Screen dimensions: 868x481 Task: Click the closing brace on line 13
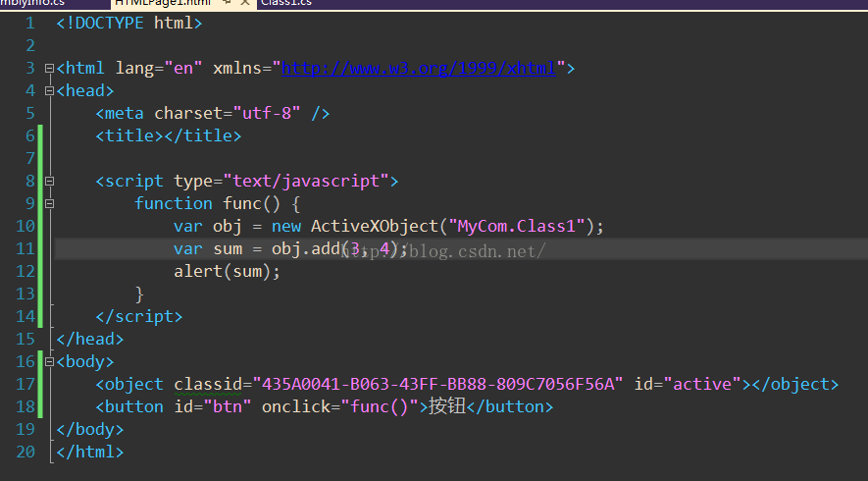click(x=139, y=294)
